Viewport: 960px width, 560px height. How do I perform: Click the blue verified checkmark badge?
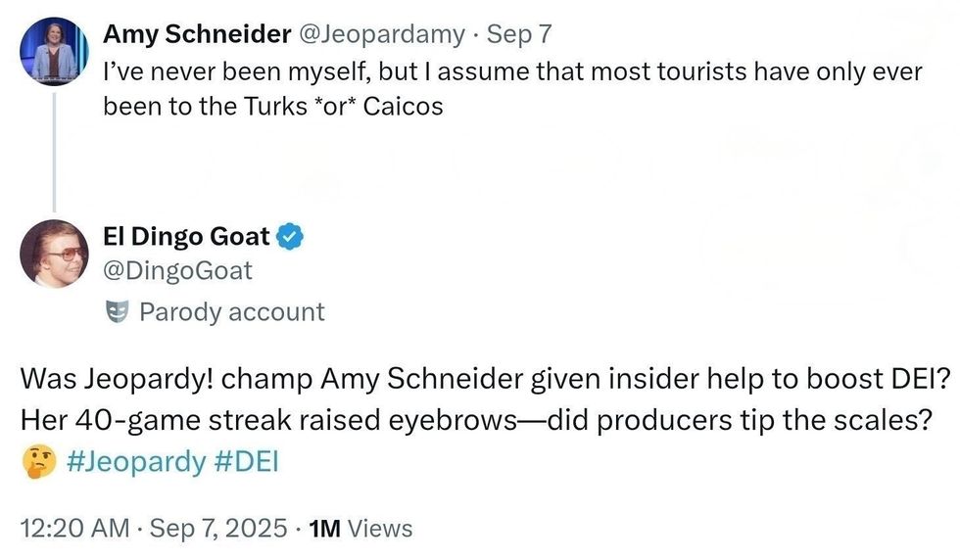tap(291, 236)
